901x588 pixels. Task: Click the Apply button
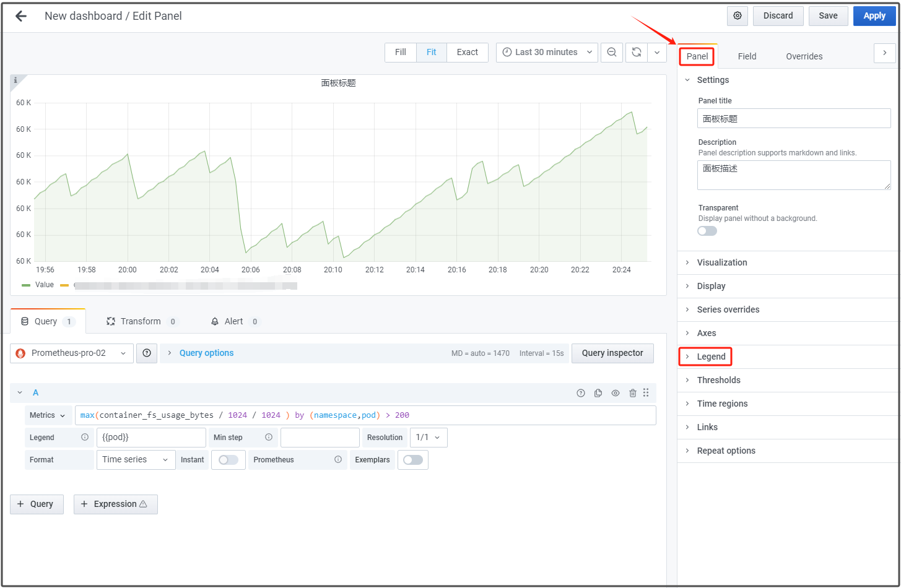click(874, 16)
